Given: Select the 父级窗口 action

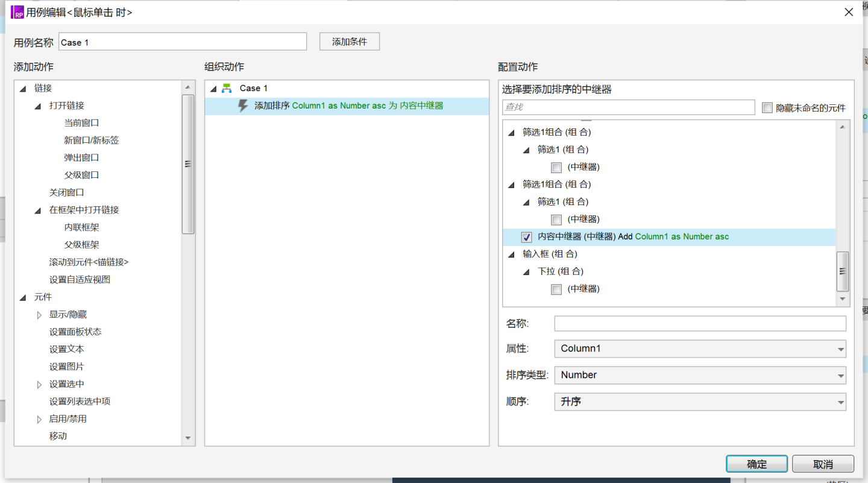Looking at the screenshot, I should pyautogui.click(x=81, y=175).
